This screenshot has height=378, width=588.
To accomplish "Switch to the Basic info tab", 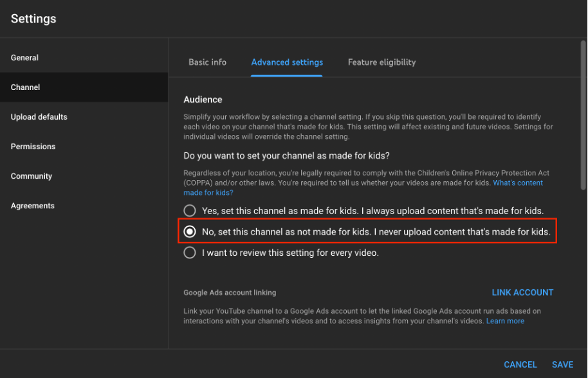I will click(207, 62).
